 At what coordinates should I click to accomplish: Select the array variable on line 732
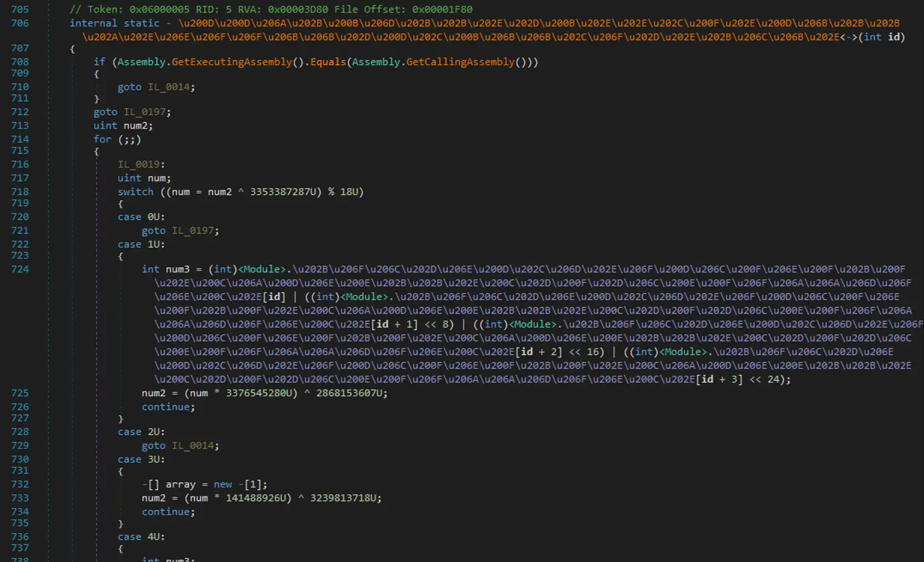[x=181, y=484]
